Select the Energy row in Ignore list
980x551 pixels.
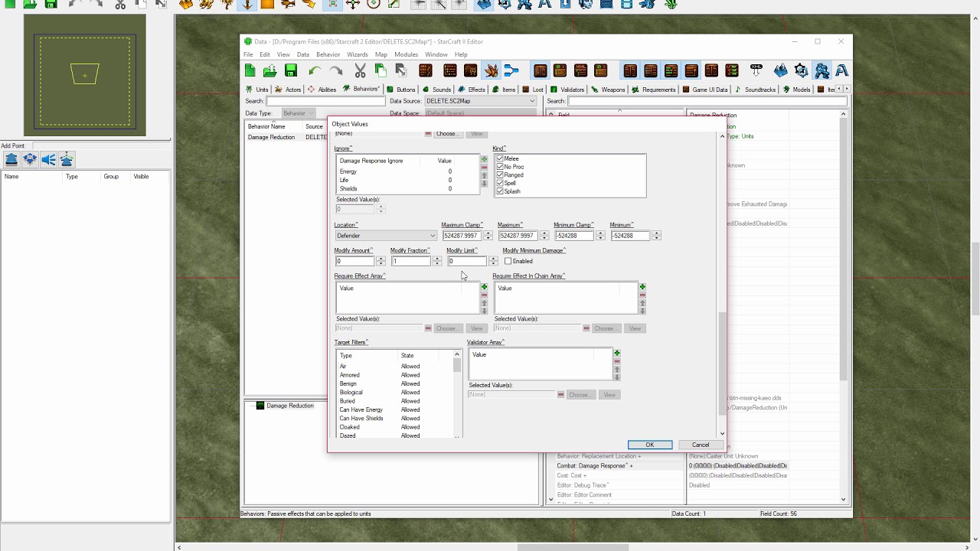408,171
